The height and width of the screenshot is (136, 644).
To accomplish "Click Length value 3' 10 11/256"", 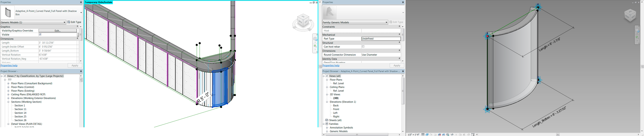I will (x=58, y=43).
